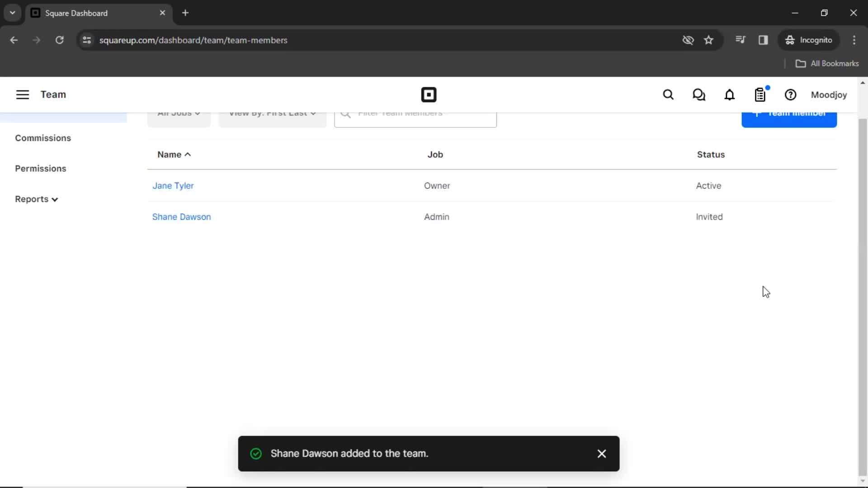
Task: Open the help question mark icon
Action: tap(791, 95)
